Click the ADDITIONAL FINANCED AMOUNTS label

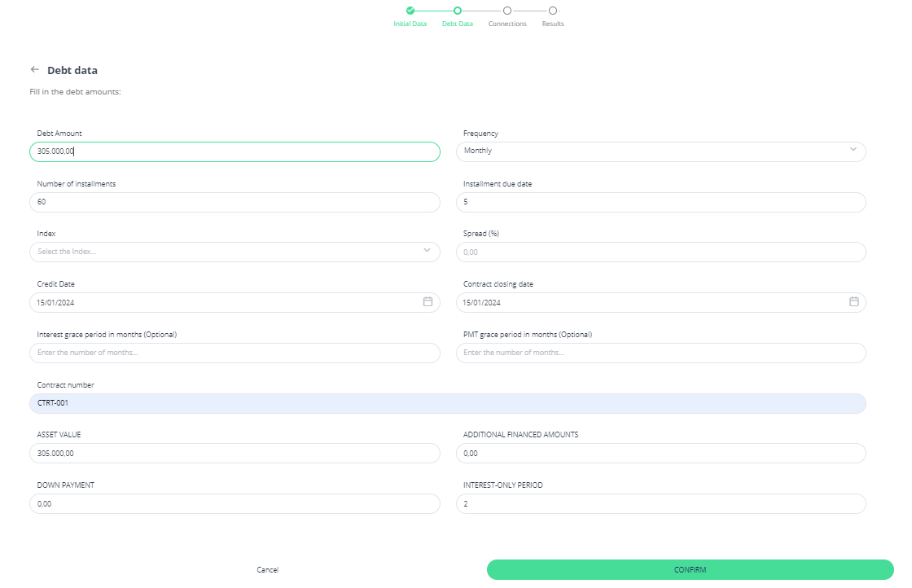click(x=520, y=434)
